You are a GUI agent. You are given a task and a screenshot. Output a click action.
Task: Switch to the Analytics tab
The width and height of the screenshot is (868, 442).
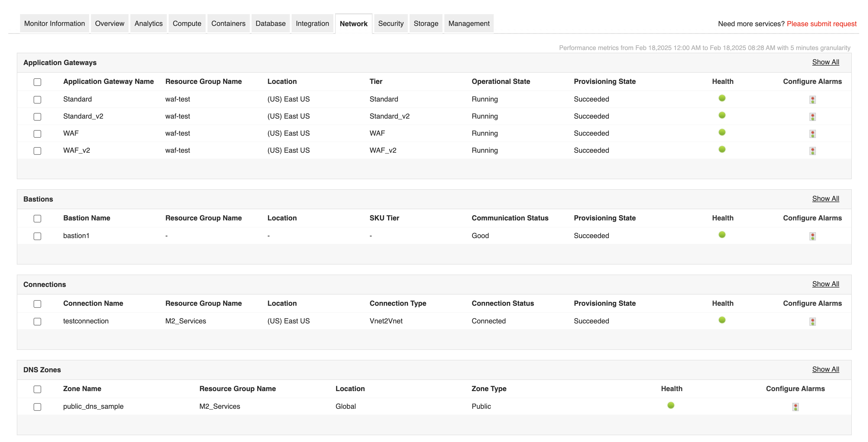(148, 23)
